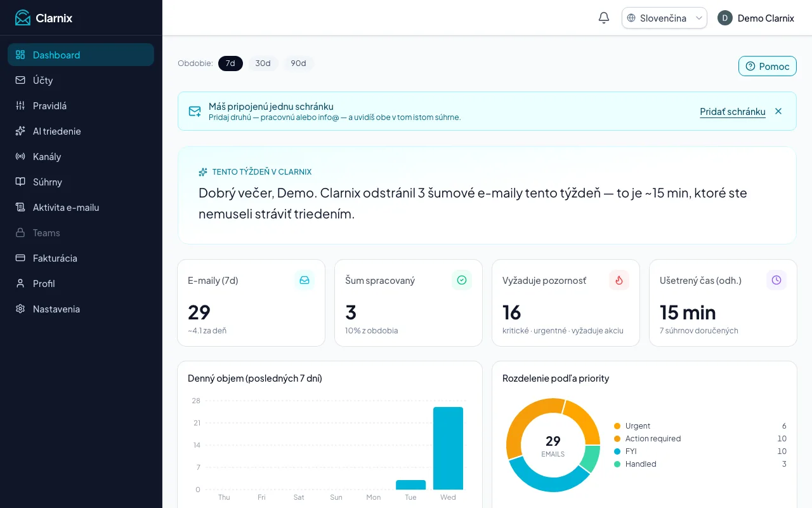Go to Profil page

click(81, 283)
